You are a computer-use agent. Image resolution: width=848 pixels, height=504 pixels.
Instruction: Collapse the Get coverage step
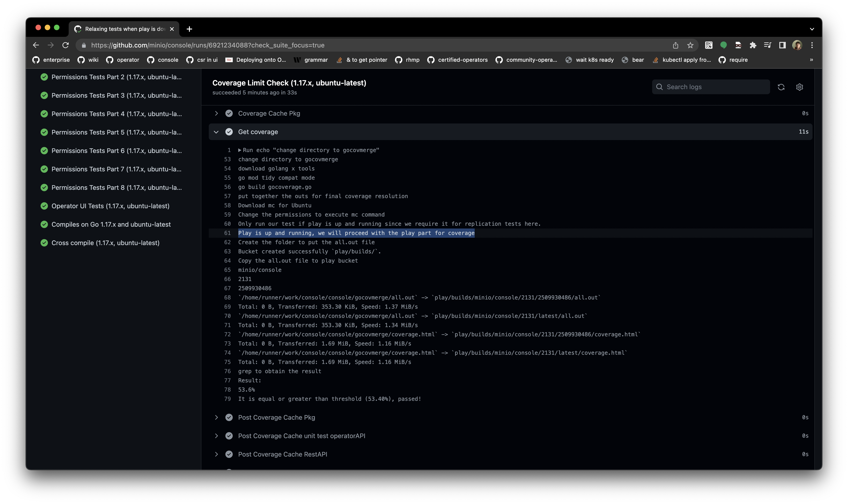pos(216,132)
